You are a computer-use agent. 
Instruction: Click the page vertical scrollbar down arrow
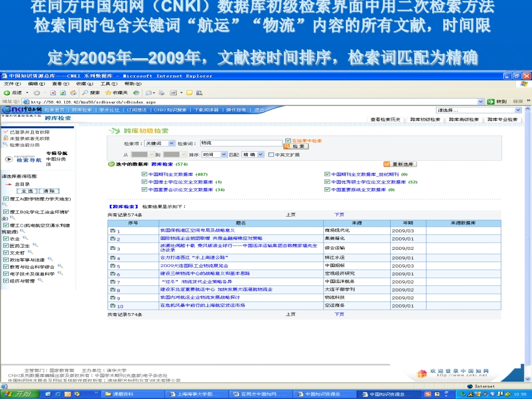527,379
